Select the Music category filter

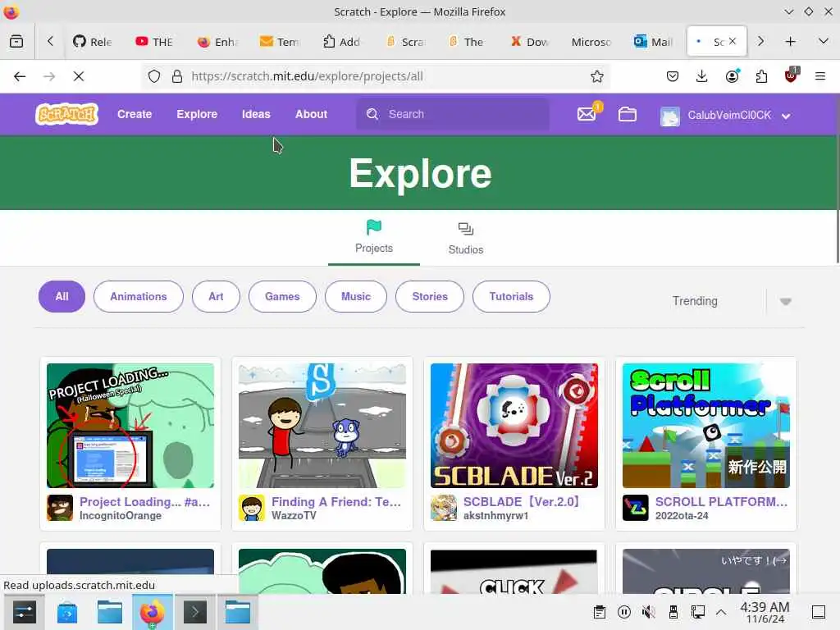click(x=356, y=296)
